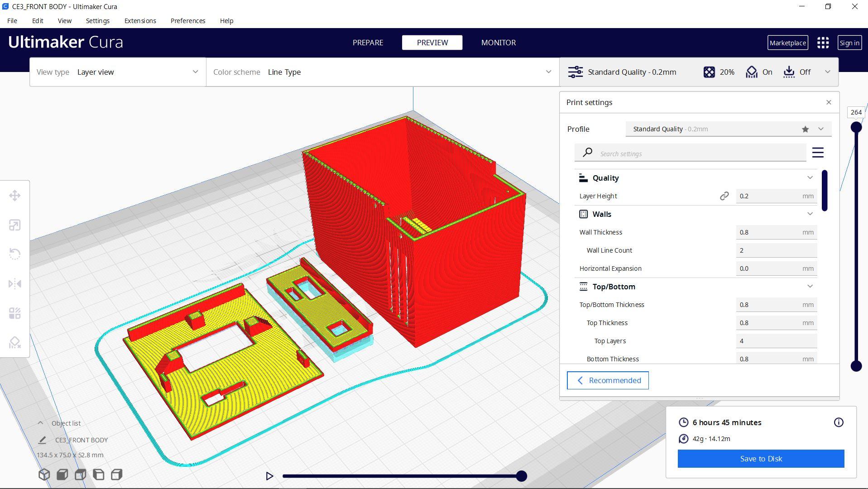This screenshot has height=489, width=868.
Task: Select CE3_FRONT BODY in object list
Action: (x=82, y=440)
